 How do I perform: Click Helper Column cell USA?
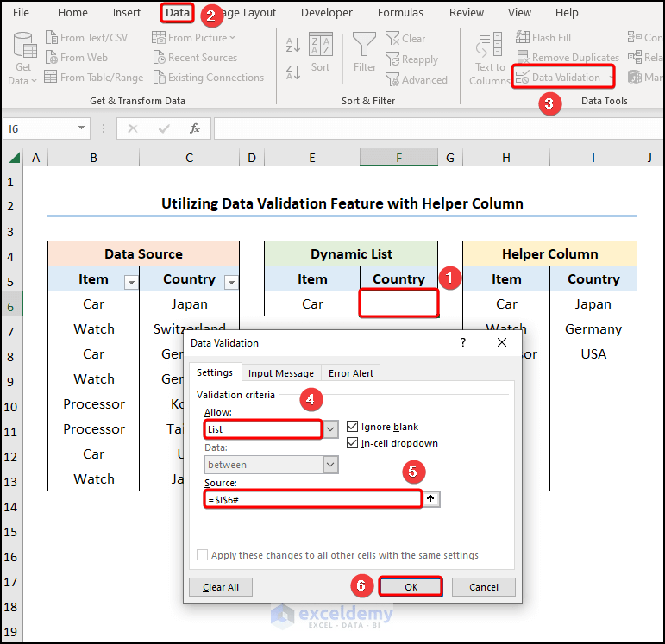point(593,354)
